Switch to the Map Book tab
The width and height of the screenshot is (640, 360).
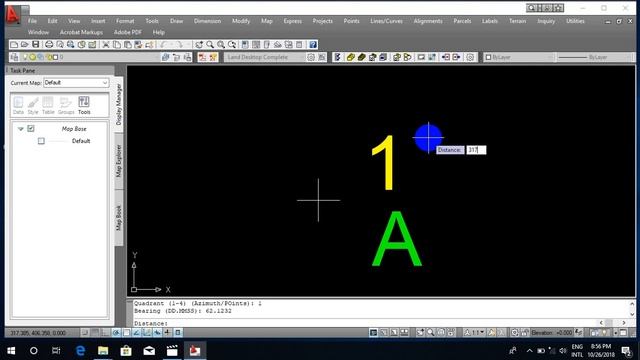(119, 218)
